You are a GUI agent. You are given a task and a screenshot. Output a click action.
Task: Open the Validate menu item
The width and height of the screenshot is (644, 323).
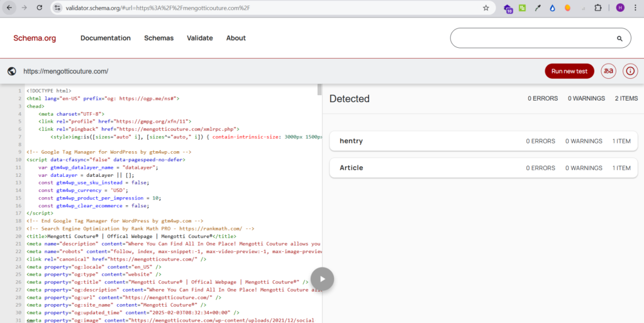(199, 38)
